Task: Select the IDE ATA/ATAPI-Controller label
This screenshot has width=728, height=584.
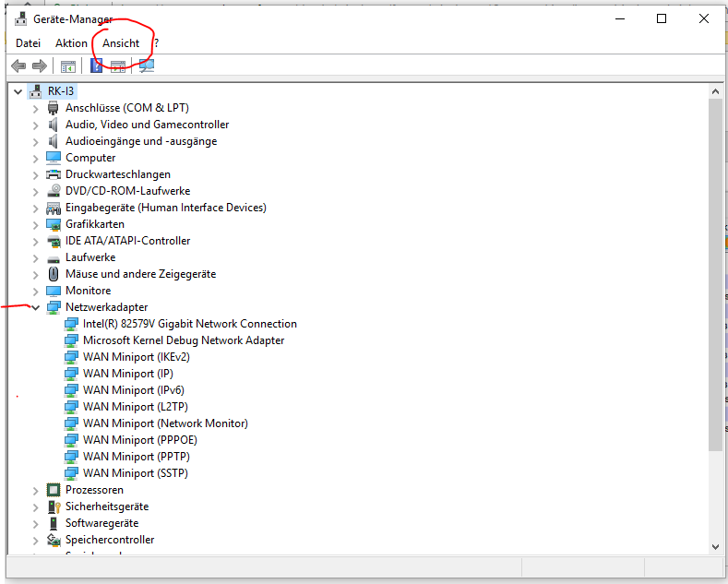Action: 127,241
